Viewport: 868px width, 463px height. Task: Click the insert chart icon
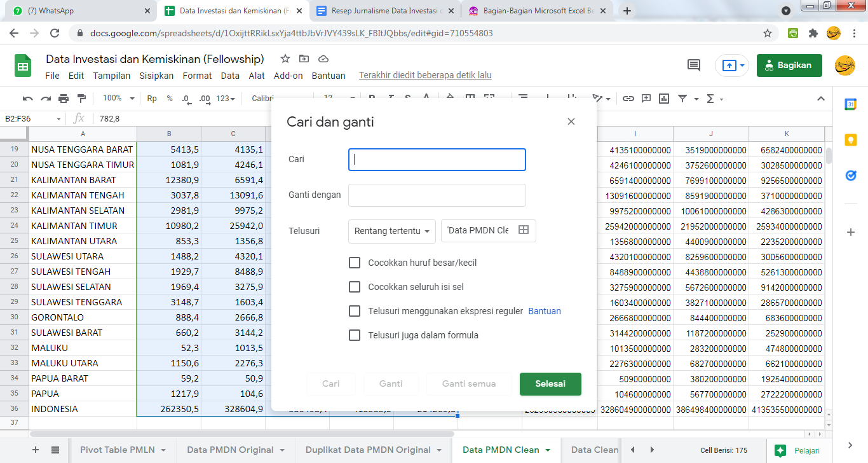[x=664, y=99]
